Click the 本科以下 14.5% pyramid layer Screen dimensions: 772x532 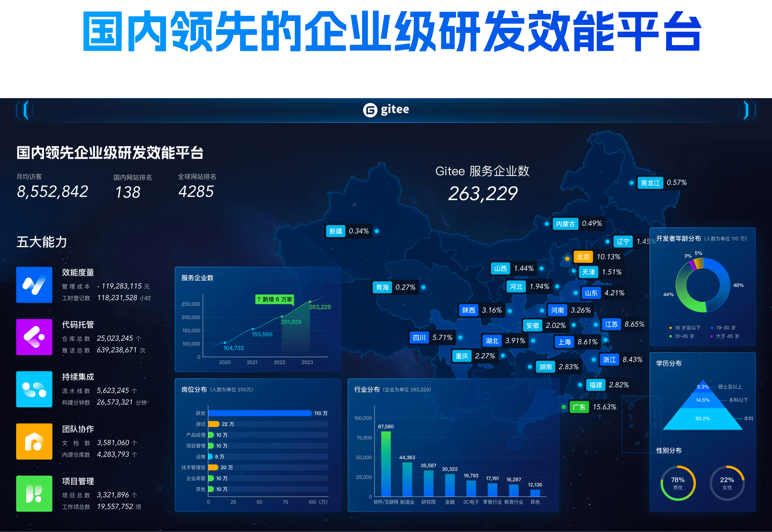click(703, 400)
